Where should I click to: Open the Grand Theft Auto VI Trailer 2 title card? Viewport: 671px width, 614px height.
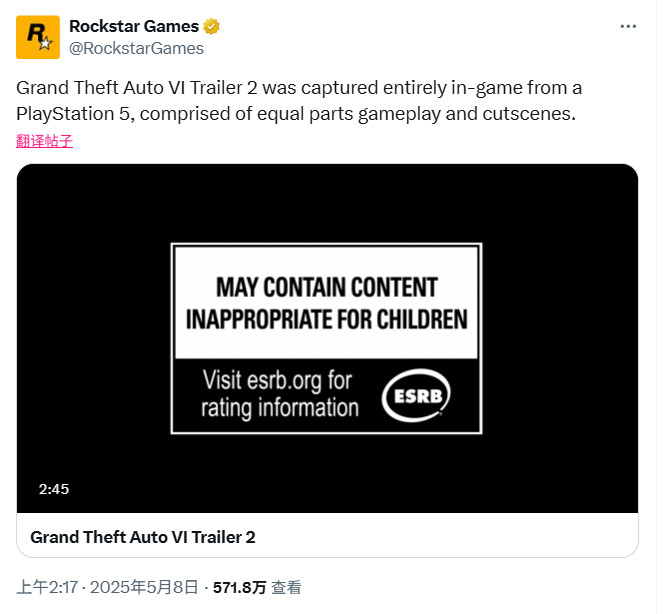pos(143,537)
